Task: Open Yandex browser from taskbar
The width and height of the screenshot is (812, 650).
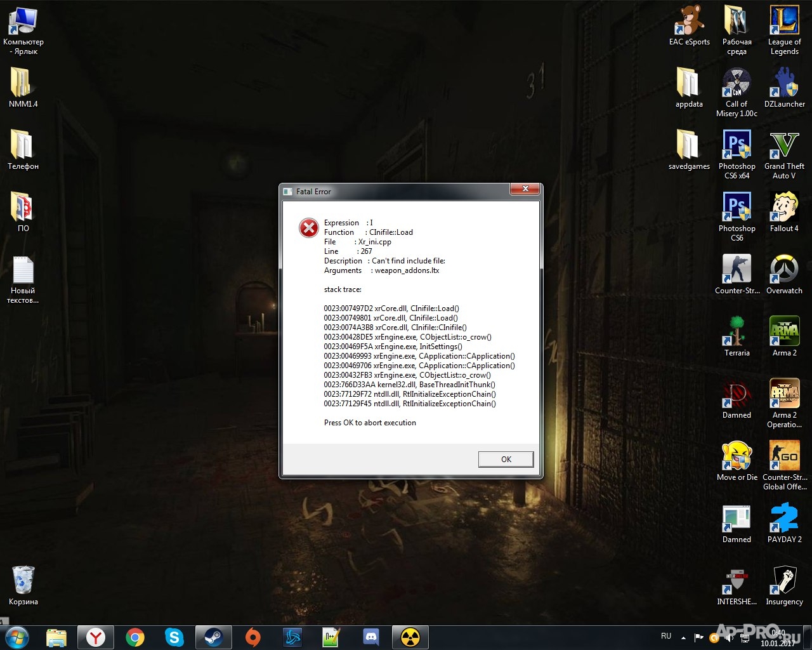Action: pyautogui.click(x=96, y=637)
